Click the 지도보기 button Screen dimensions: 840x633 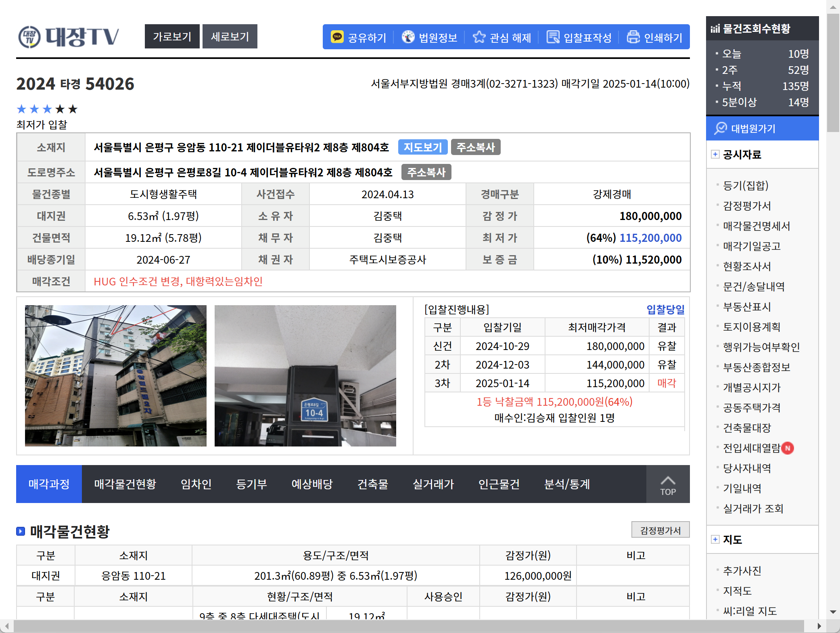click(422, 147)
